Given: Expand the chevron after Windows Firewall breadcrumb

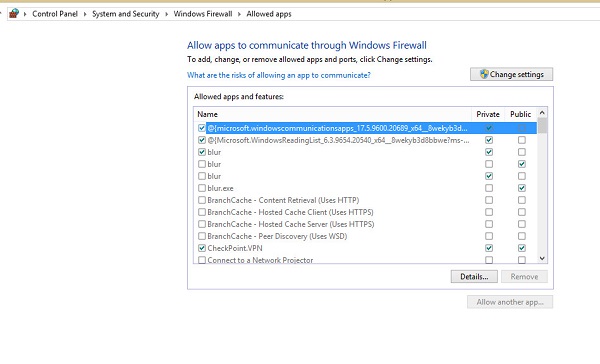Looking at the screenshot, I should 239,14.
